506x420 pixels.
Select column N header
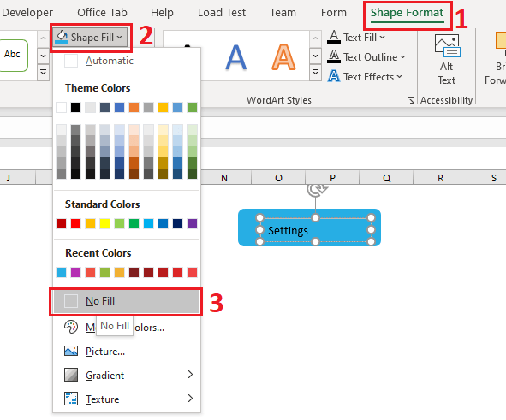pos(224,178)
